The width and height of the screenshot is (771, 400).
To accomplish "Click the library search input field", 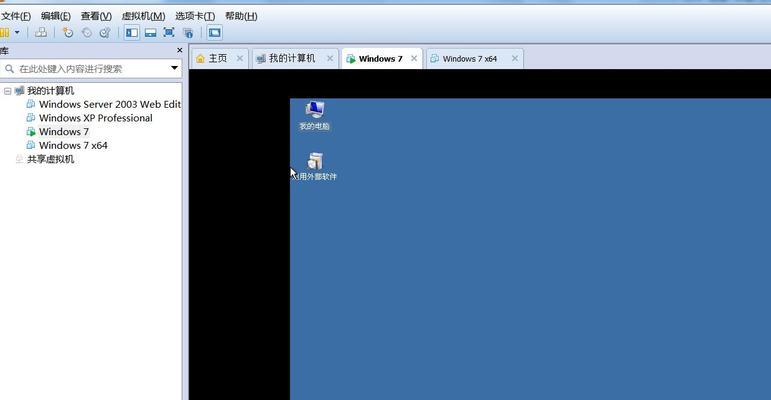I will pyautogui.click(x=91, y=68).
